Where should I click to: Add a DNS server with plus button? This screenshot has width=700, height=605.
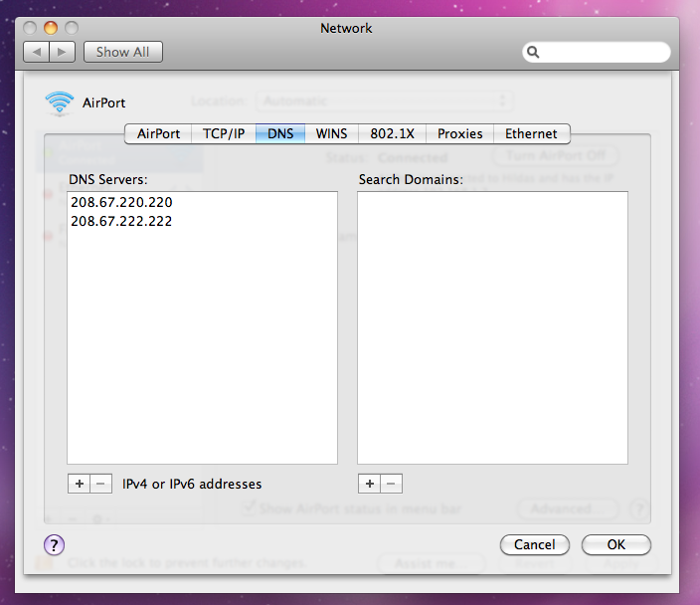[x=79, y=484]
